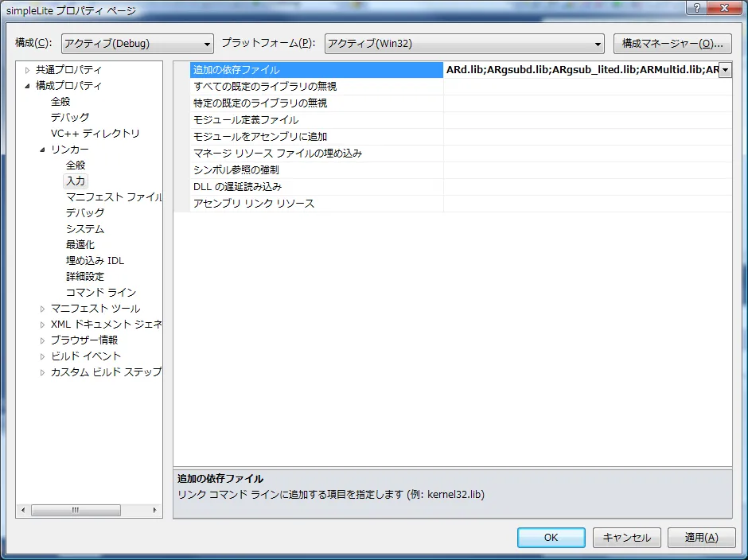Expand the XML ドキュメント ジェネレーター node
The width and height of the screenshot is (748, 560).
tap(42, 325)
